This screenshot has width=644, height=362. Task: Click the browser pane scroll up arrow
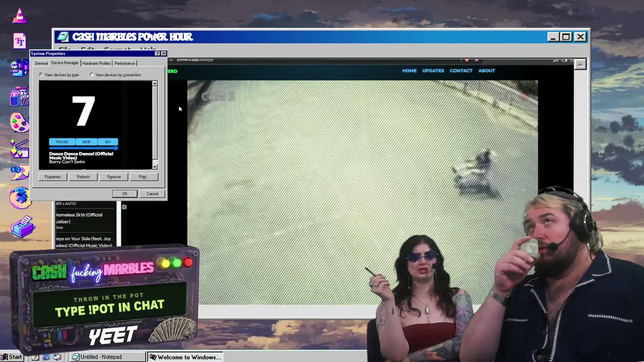click(580, 64)
